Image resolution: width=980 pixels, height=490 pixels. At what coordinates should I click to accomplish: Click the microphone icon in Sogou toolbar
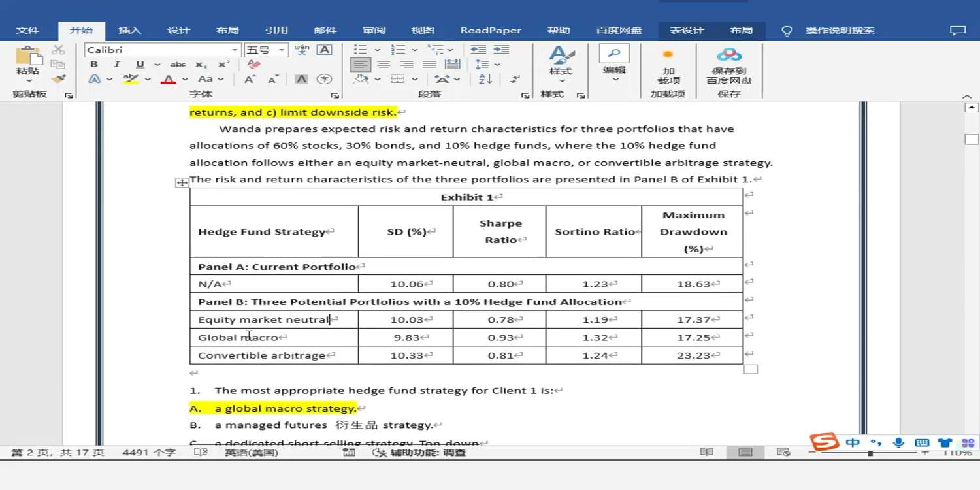pos(899,442)
